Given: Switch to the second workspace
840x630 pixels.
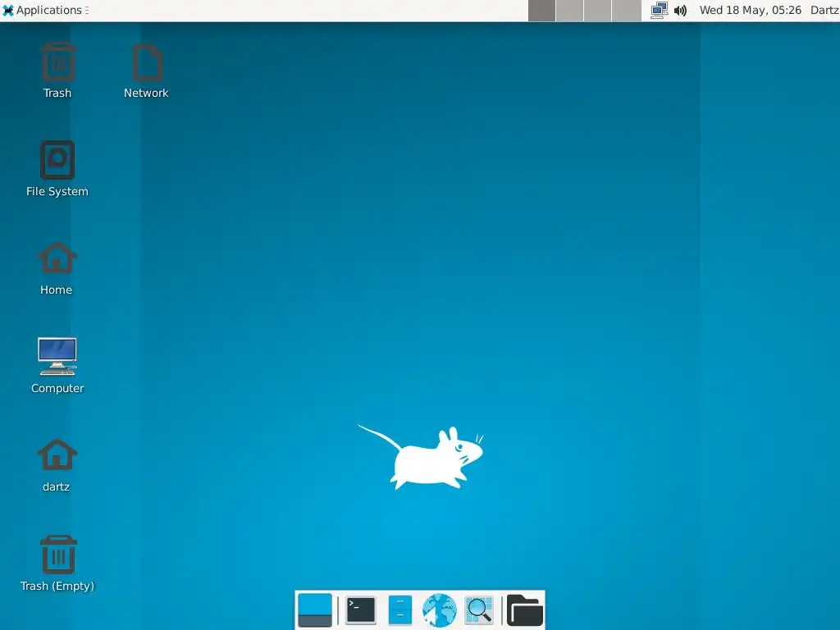Looking at the screenshot, I should coord(569,10).
